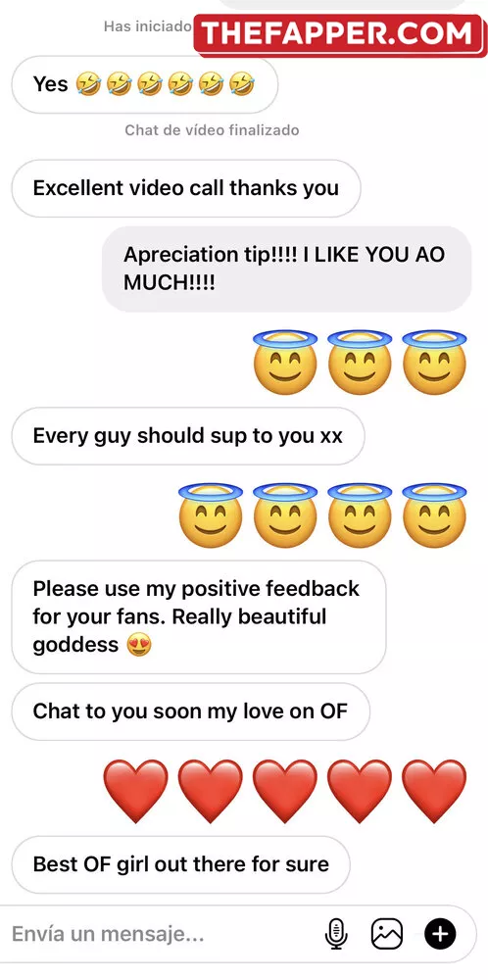The image size is (488, 980).
Task: Tap the middle red heart emoji
Action: pos(285,791)
